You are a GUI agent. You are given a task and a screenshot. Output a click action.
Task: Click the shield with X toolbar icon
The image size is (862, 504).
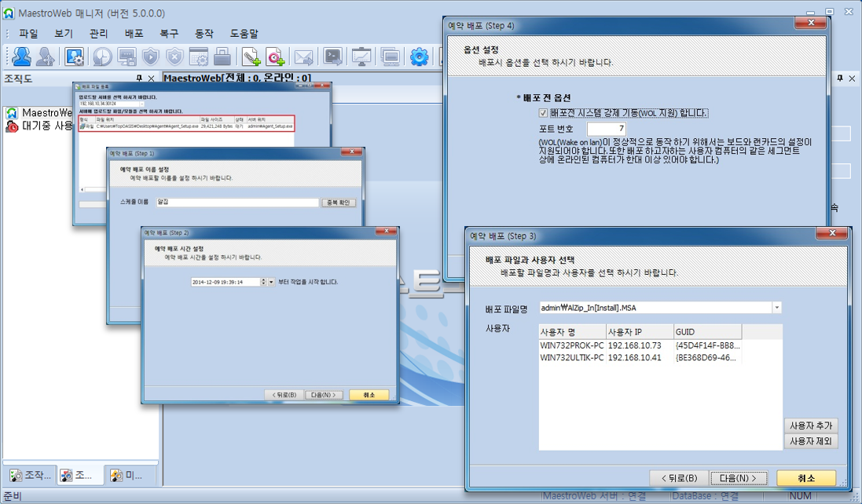tap(174, 57)
